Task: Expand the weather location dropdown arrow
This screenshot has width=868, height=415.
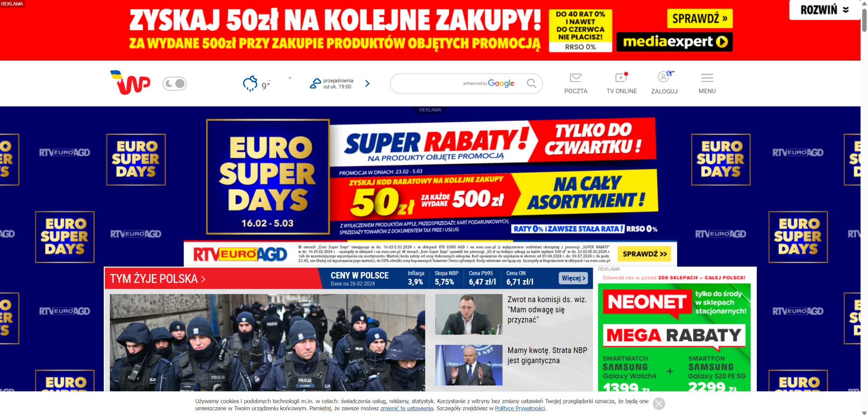Action: [x=290, y=78]
